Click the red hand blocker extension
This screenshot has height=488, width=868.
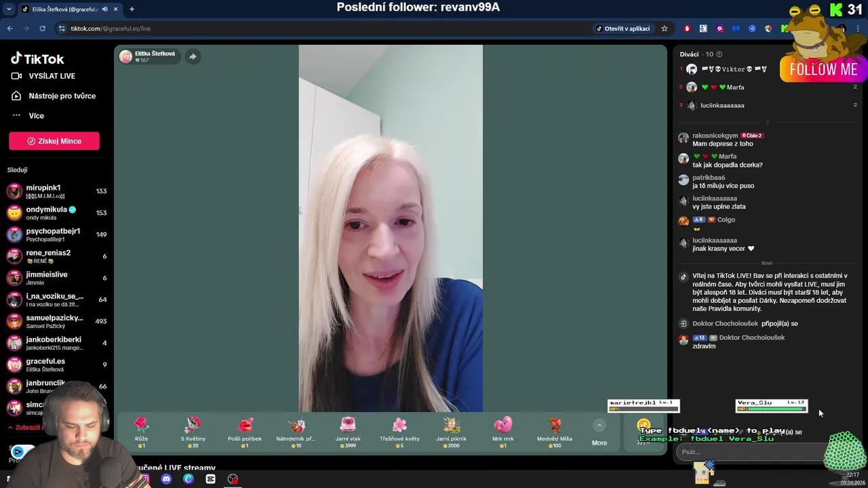pos(687,28)
